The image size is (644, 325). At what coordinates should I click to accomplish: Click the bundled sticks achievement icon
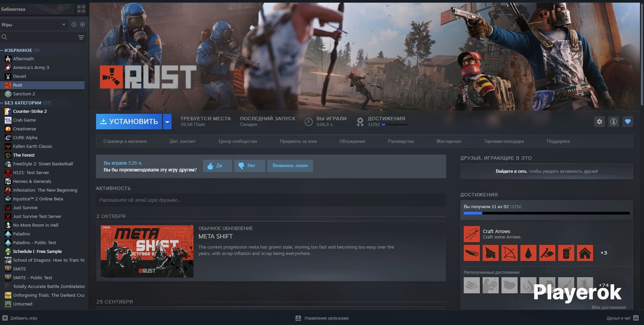(490, 253)
